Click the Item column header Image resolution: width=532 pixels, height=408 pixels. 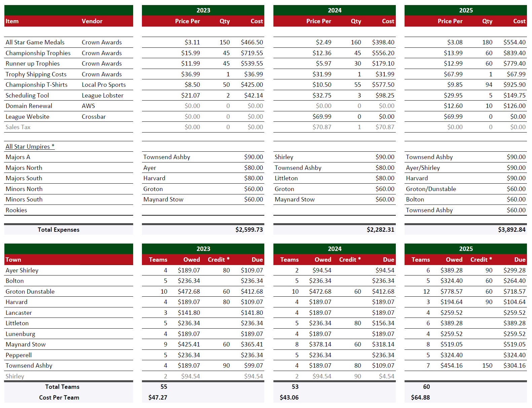[12, 21]
